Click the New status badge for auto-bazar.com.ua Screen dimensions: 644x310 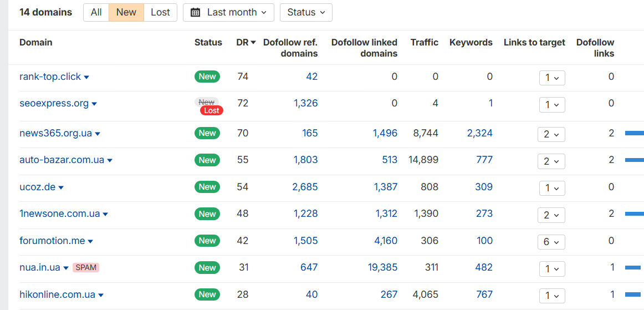tap(207, 160)
